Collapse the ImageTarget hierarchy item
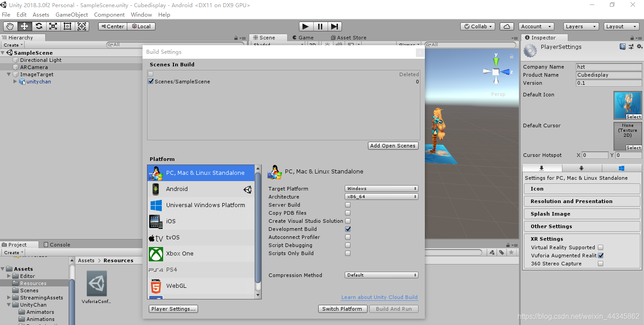 point(9,74)
